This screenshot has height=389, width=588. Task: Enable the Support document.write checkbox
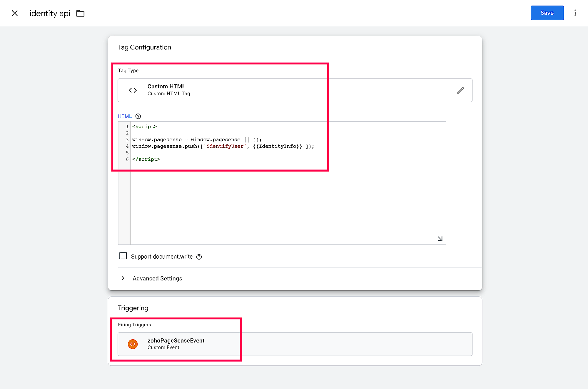(x=123, y=256)
